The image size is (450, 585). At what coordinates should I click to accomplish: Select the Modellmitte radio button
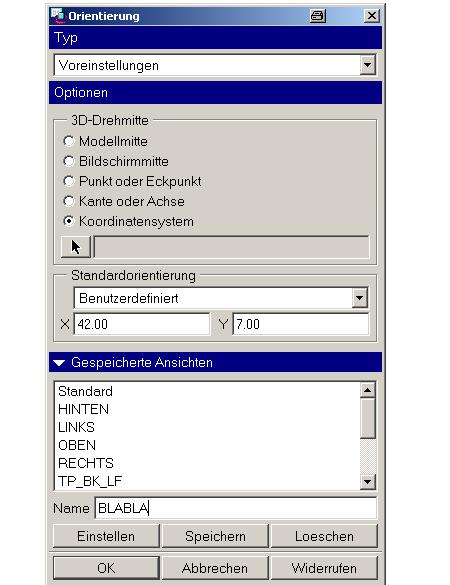[69, 141]
